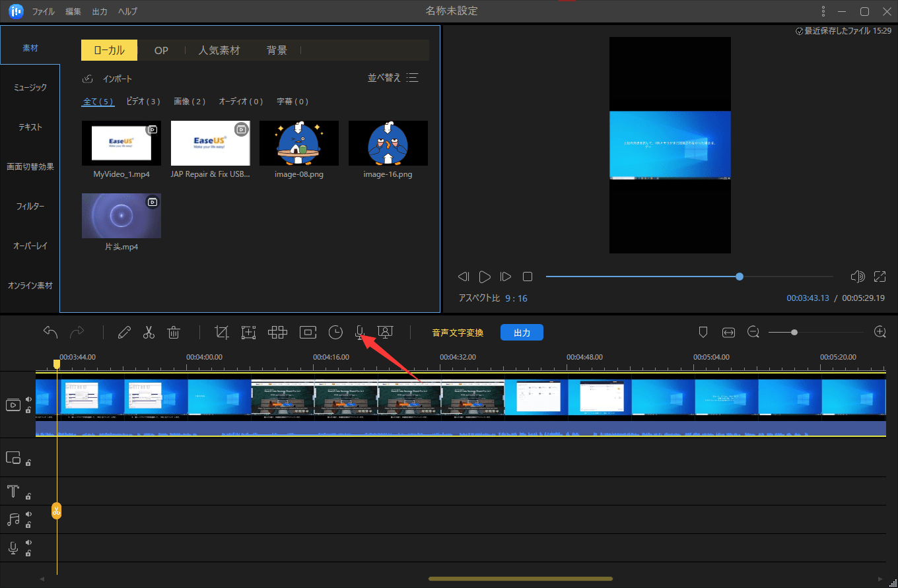Click the voiceover microphone toolbar icon
Image resolution: width=898 pixels, height=588 pixels.
point(360,333)
